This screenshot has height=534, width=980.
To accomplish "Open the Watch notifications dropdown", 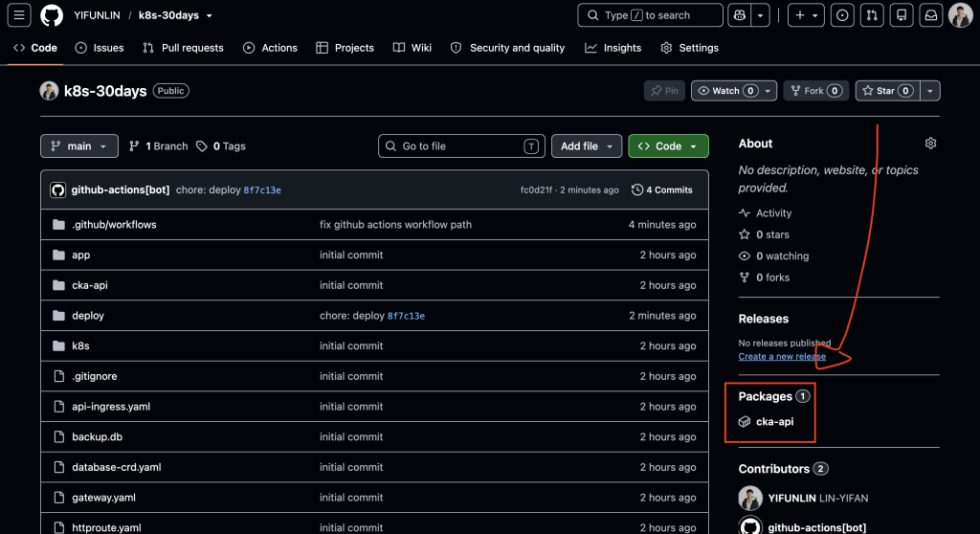I will [x=734, y=91].
